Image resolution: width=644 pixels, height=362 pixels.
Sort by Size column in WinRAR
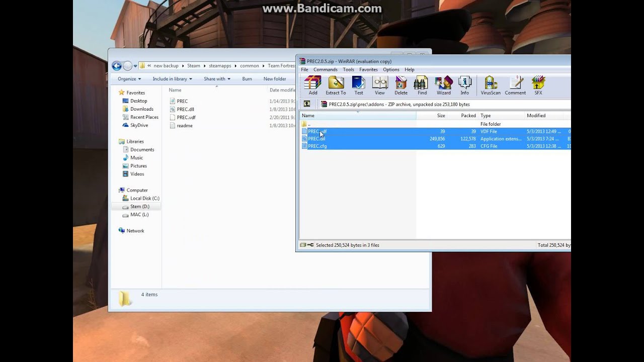432,116
